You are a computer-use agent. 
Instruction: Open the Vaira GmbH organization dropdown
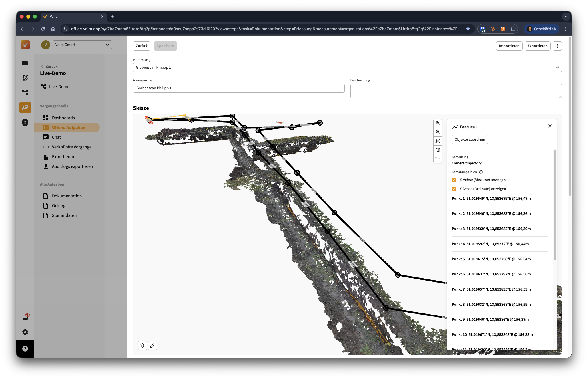click(x=82, y=45)
